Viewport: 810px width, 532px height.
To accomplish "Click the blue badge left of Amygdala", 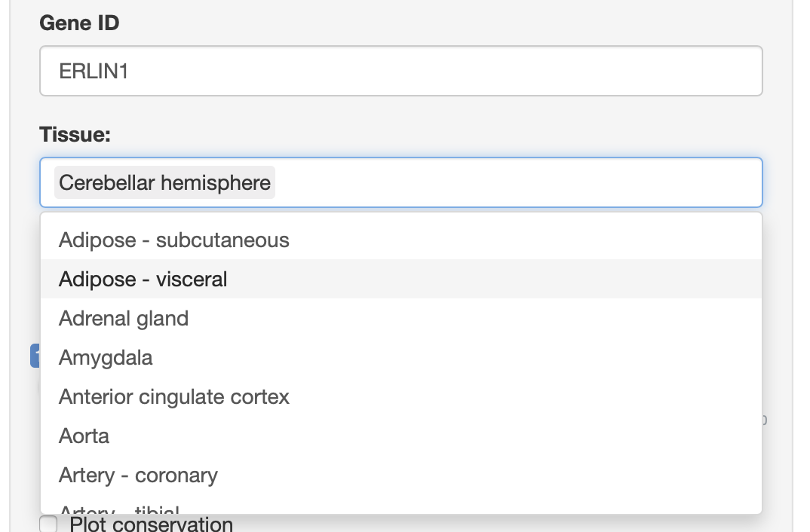I will (x=35, y=356).
